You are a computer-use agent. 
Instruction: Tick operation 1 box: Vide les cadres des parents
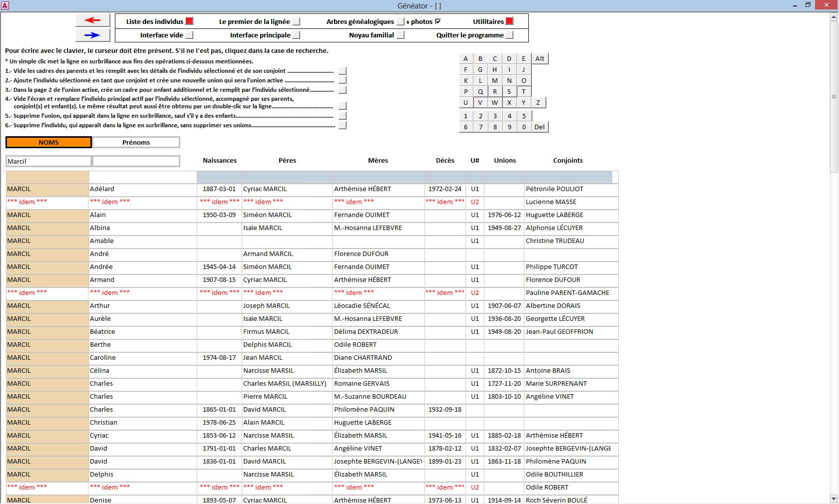click(x=343, y=71)
